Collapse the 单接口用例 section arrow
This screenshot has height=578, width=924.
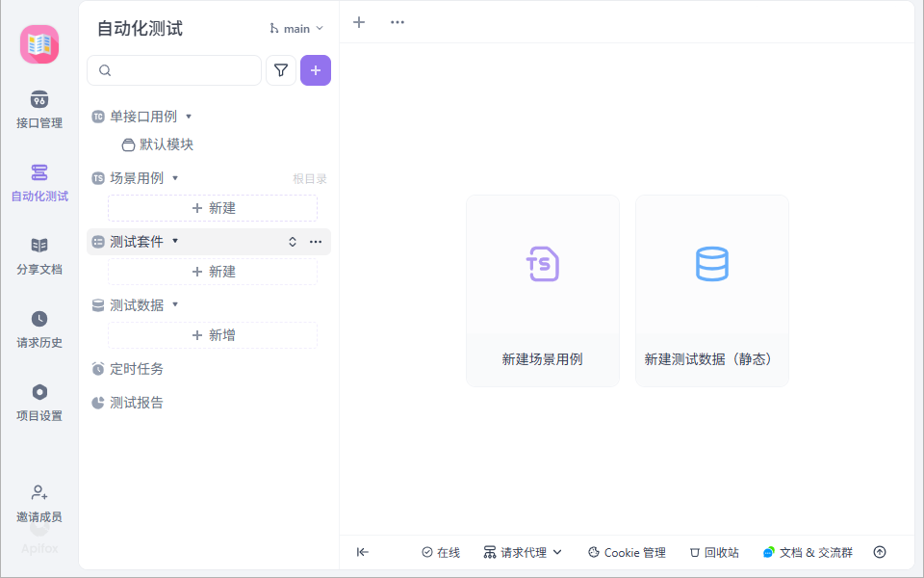tap(189, 117)
